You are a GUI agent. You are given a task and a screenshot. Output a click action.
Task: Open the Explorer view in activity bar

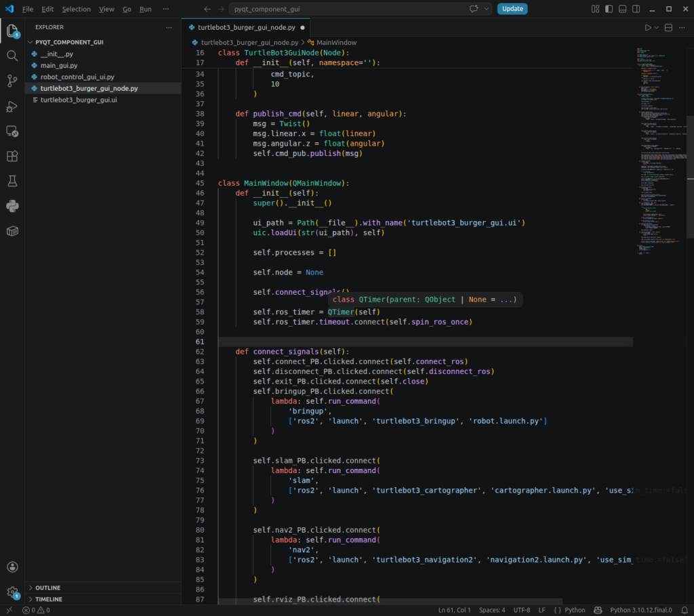point(12,31)
